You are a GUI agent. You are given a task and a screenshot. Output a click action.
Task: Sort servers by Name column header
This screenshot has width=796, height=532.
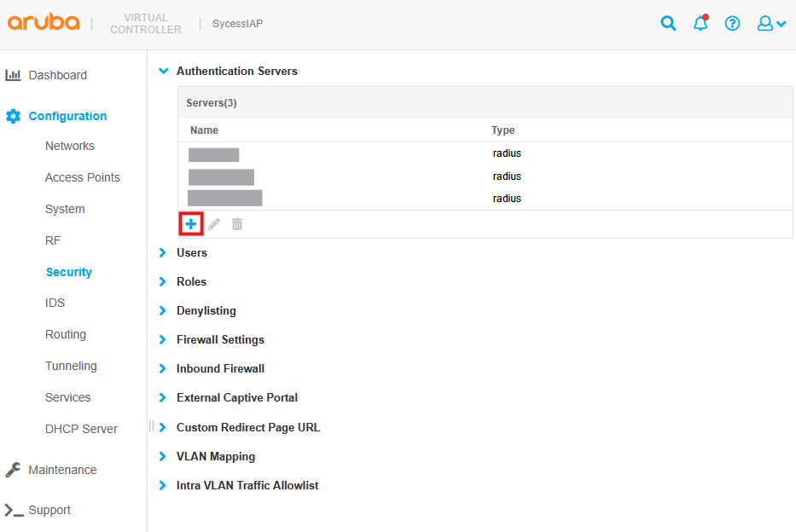coord(205,130)
